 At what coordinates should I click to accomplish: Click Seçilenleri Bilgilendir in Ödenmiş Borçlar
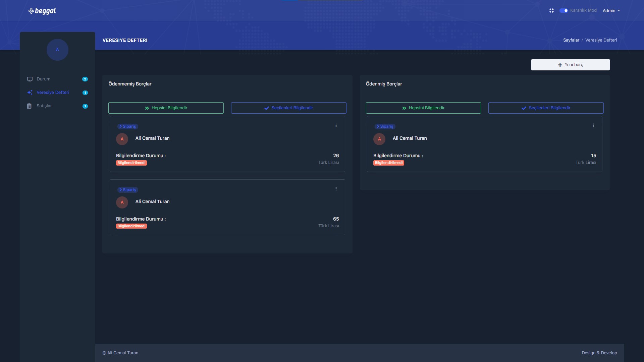[546, 108]
